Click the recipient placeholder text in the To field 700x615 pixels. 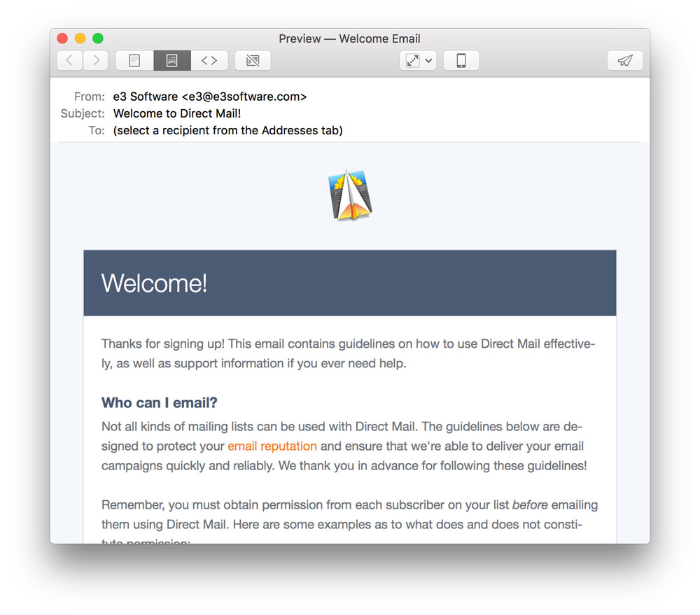tap(228, 130)
